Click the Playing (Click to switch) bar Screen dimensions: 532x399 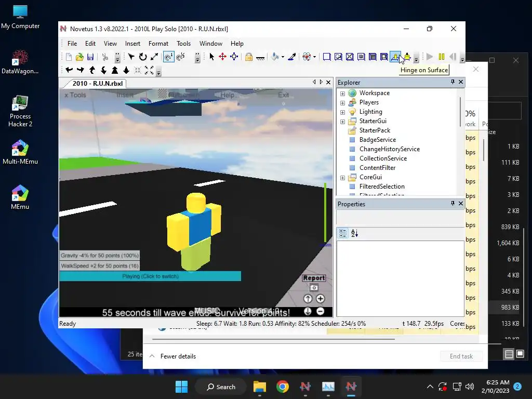[150, 276]
